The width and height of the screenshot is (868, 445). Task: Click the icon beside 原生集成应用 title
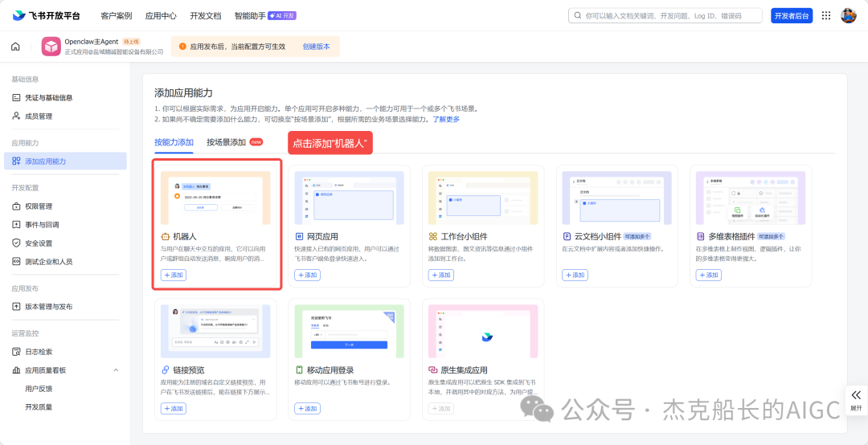(433, 369)
